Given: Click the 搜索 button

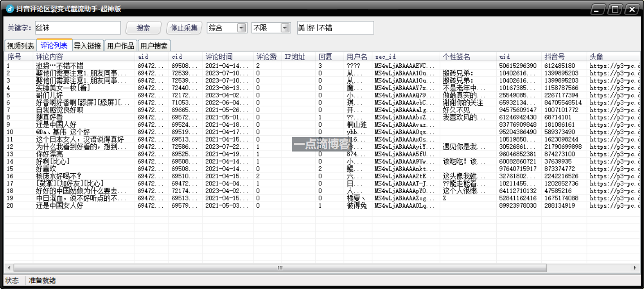Looking at the screenshot, I should point(143,28).
